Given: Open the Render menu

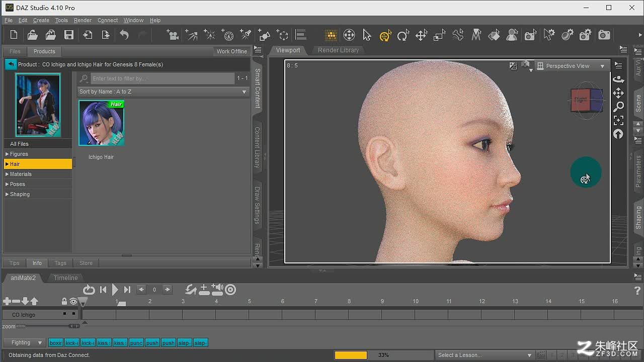Looking at the screenshot, I should click(83, 20).
